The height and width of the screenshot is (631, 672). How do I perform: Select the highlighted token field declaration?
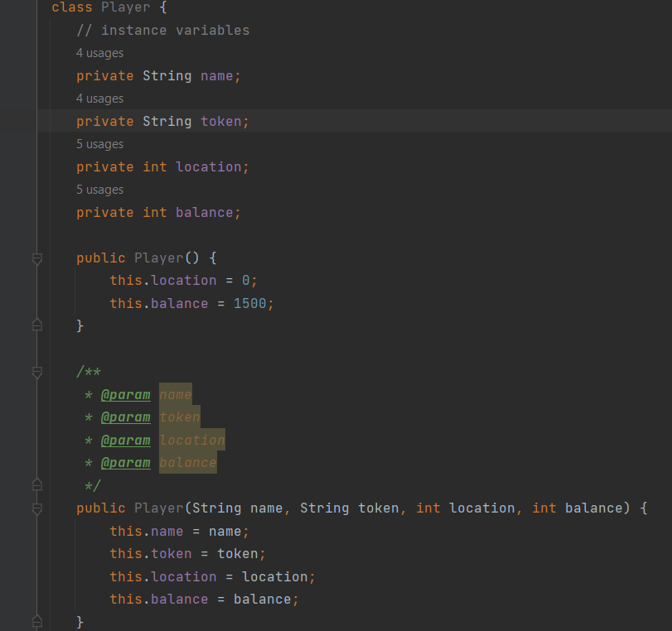click(x=162, y=121)
